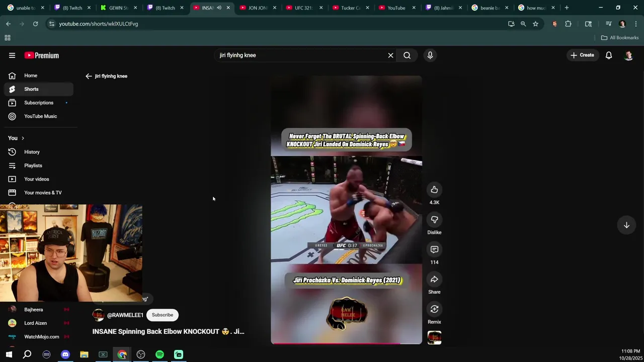Viewport: 644px width, 362px height.
Task: Open File Explorer from the taskbar
Action: coord(84,354)
